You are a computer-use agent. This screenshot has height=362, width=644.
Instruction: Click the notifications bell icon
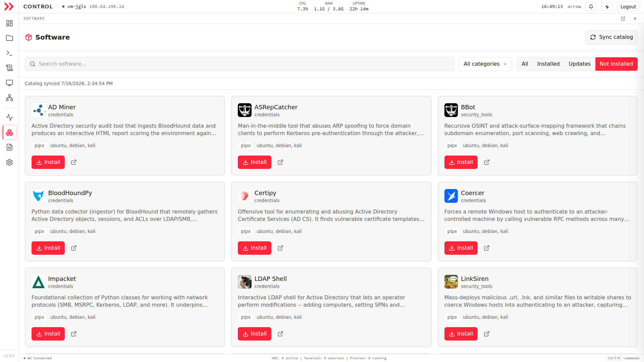coord(591,7)
